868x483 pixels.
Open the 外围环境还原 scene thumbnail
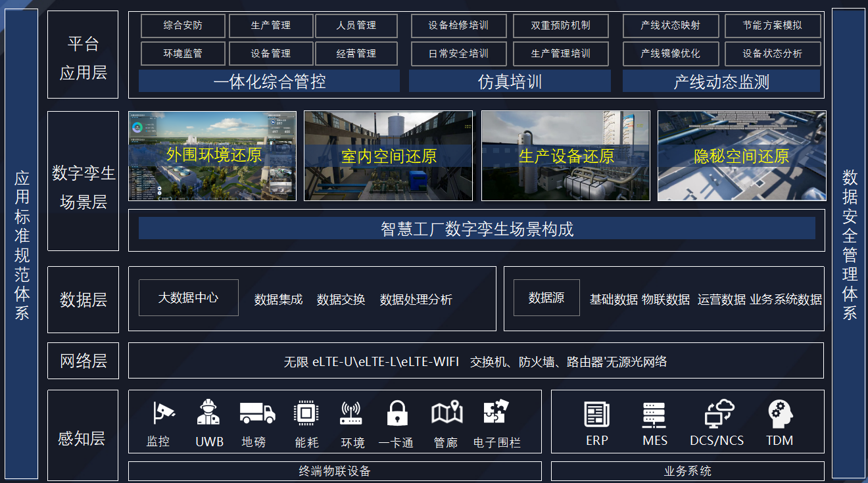pos(212,156)
